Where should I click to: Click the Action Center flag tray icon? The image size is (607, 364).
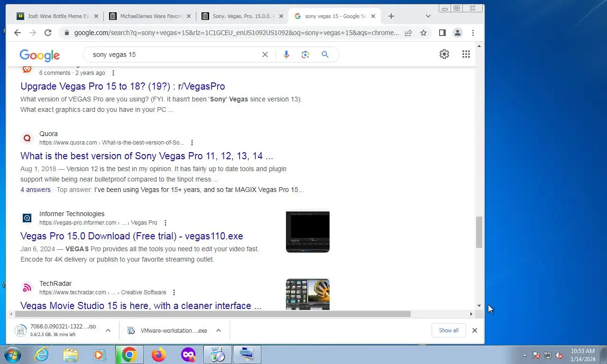click(x=536, y=355)
